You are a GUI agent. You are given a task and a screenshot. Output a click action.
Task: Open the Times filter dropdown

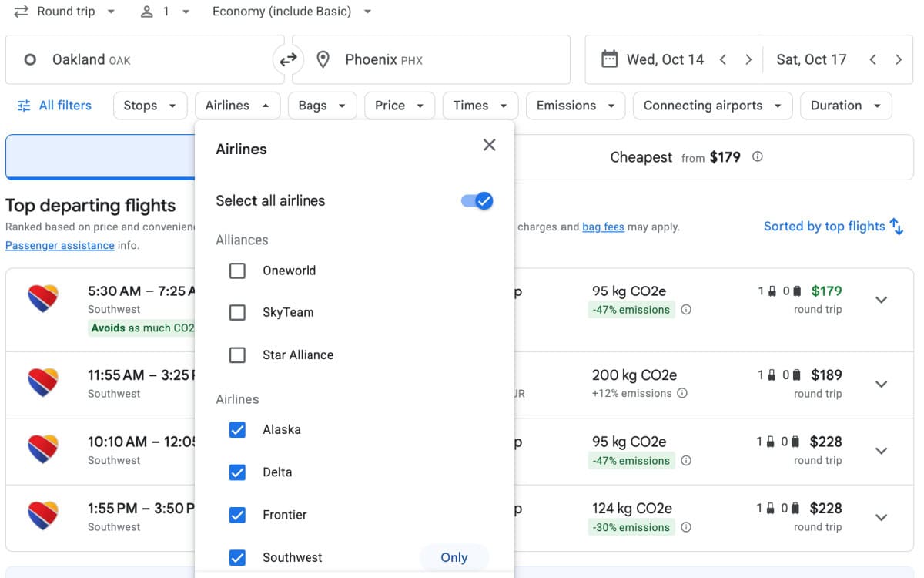pos(480,106)
